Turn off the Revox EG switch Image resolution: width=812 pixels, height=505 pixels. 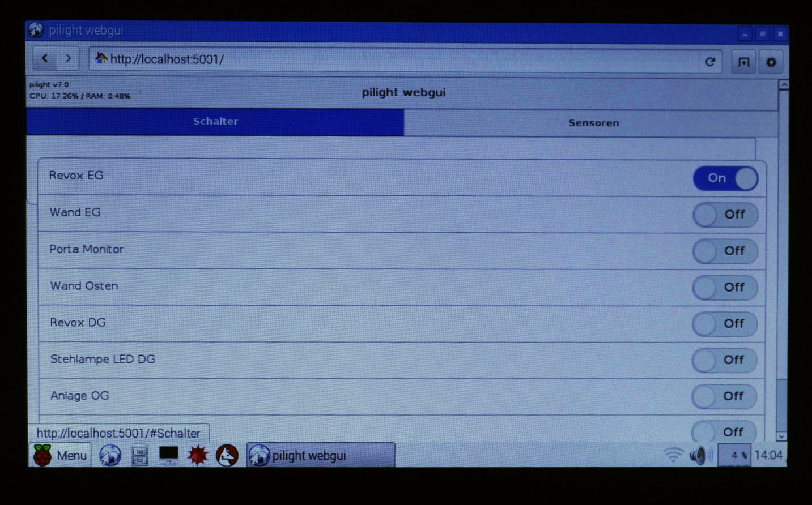pyautogui.click(x=725, y=178)
